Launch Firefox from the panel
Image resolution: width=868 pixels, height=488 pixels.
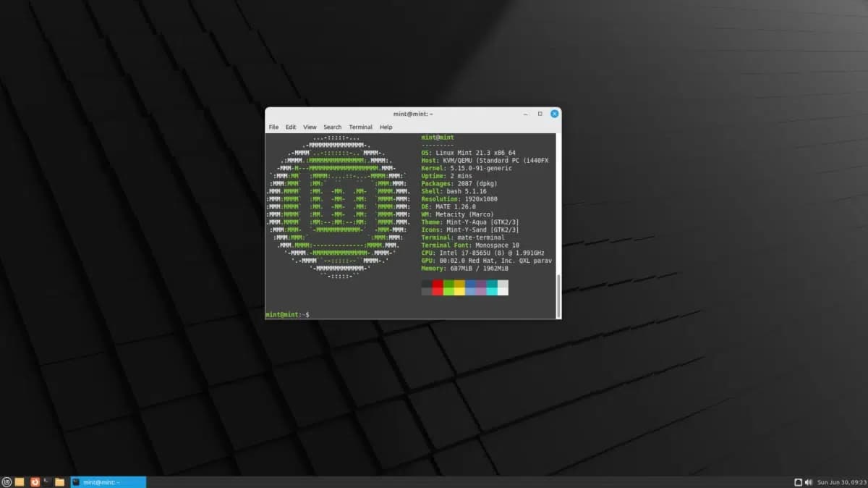(x=34, y=481)
